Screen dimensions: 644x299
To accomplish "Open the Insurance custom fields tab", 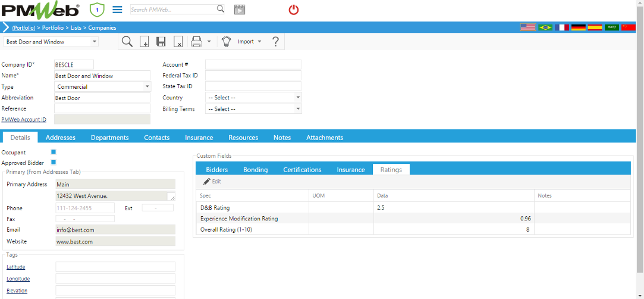I will (351, 169).
